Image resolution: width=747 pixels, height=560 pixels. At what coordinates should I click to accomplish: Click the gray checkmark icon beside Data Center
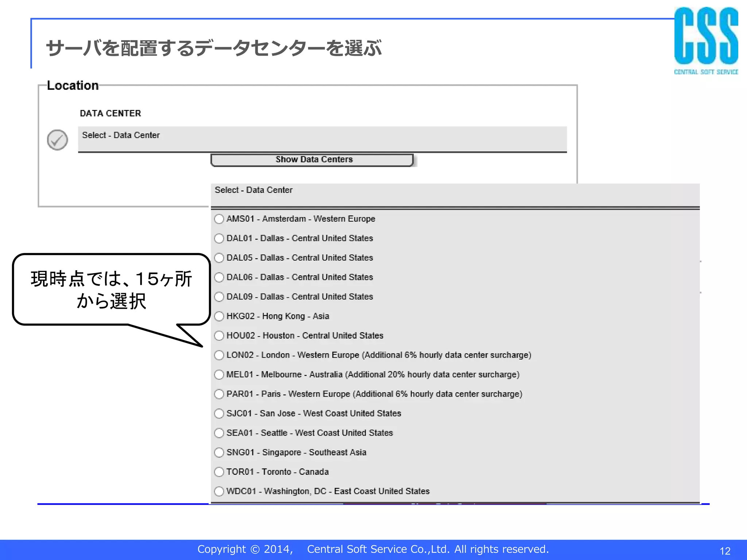(x=57, y=140)
